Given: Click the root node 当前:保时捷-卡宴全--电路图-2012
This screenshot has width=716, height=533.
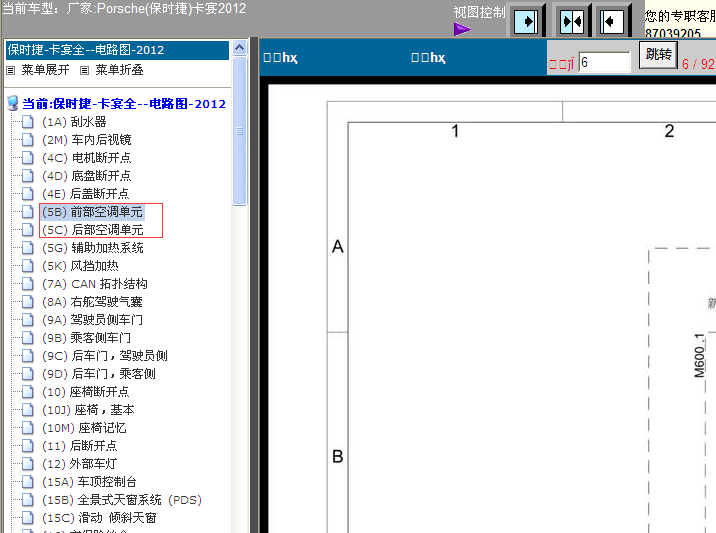Looking at the screenshot, I should [x=124, y=104].
